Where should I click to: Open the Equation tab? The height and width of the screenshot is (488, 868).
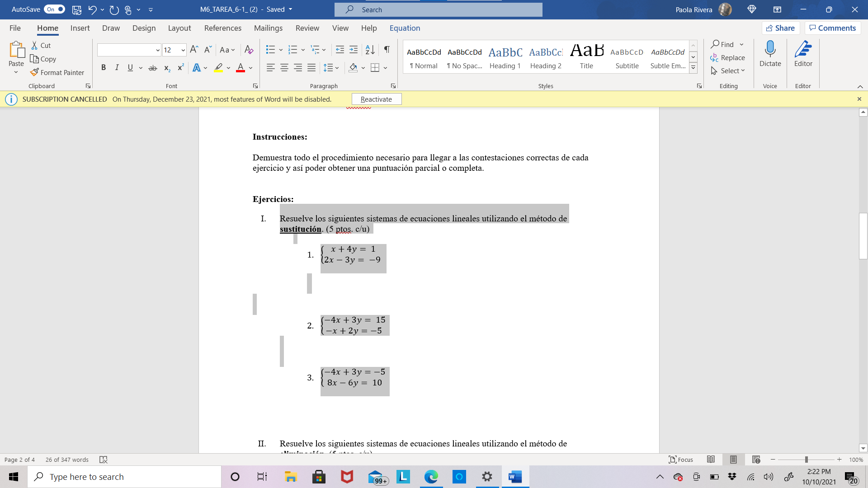(405, 28)
